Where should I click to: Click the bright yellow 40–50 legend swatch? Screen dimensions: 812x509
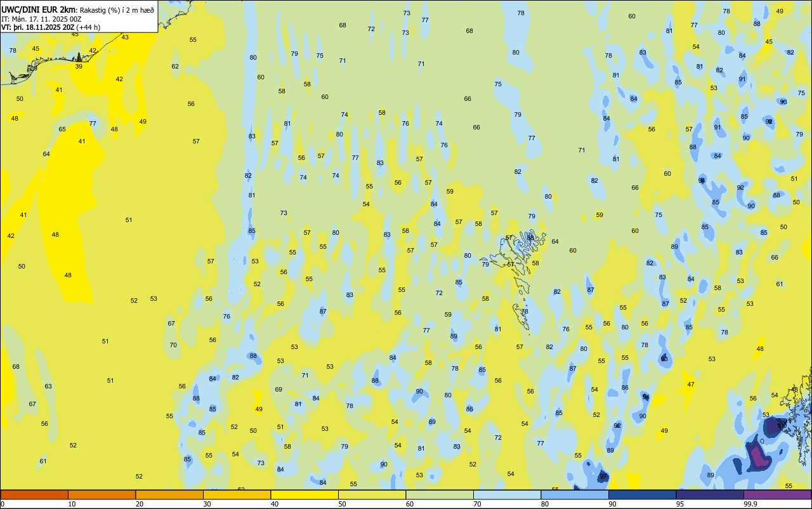(304, 494)
